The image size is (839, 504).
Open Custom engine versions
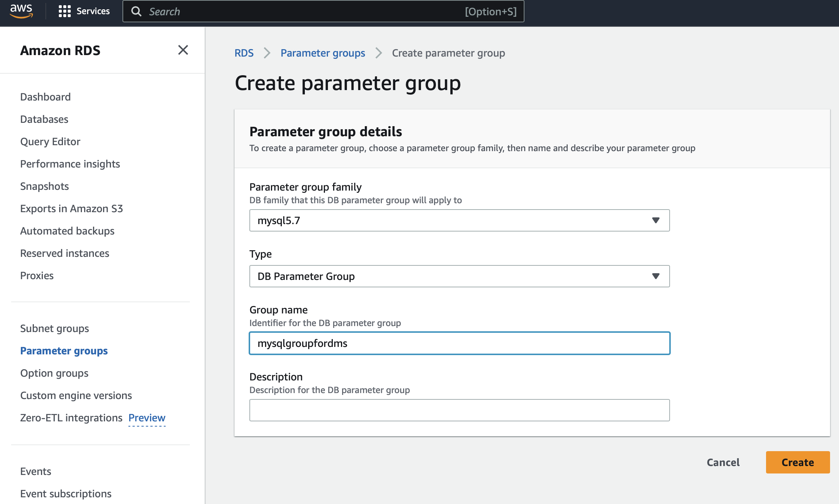tap(76, 395)
